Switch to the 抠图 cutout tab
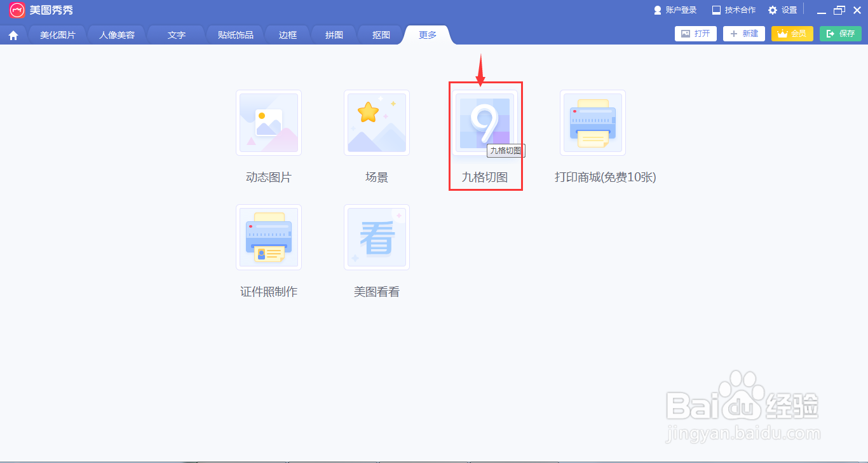868x463 pixels. [x=381, y=35]
